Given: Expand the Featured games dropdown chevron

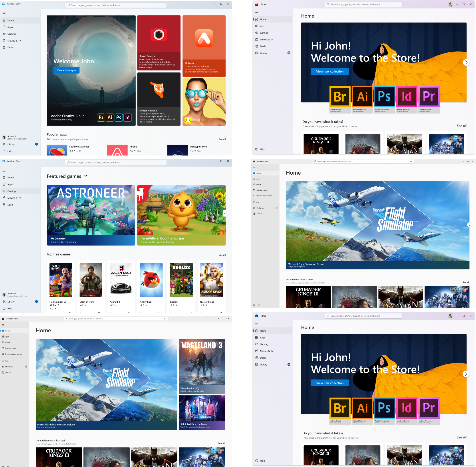Looking at the screenshot, I should [x=85, y=176].
